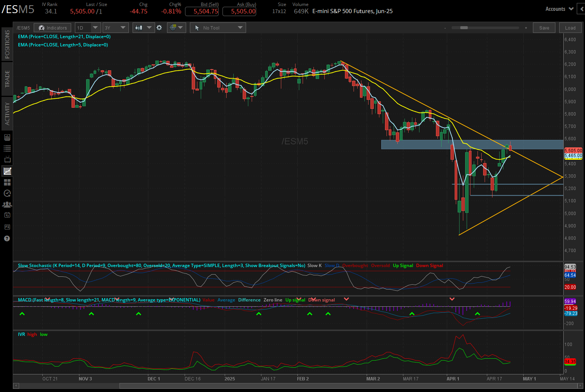Click the Save button
Screen dimensions: 585x392
click(544, 27)
